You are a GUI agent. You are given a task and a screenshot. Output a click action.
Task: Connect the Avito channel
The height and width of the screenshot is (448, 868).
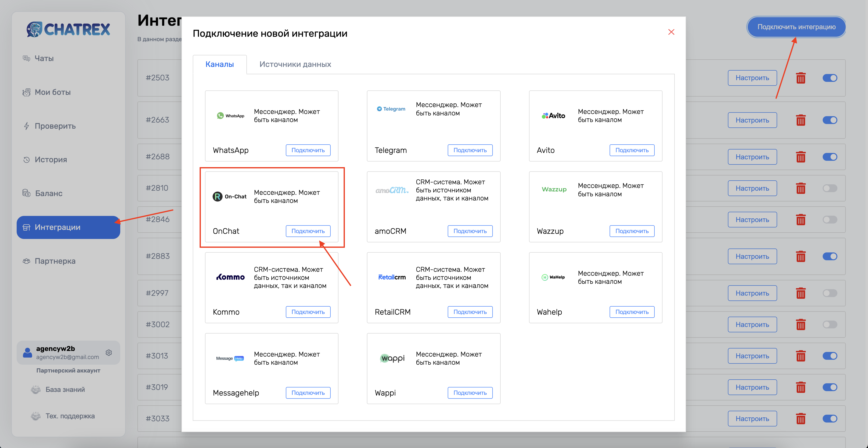632,150
